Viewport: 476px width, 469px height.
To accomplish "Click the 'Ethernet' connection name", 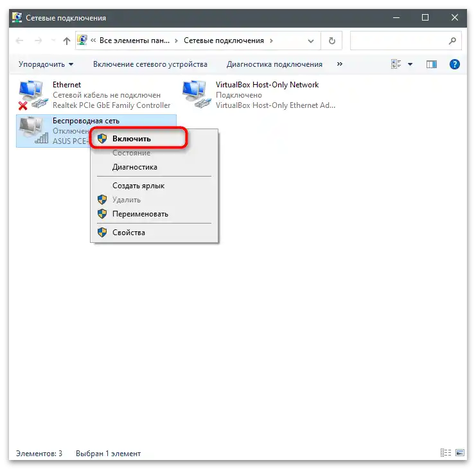I will (67, 85).
